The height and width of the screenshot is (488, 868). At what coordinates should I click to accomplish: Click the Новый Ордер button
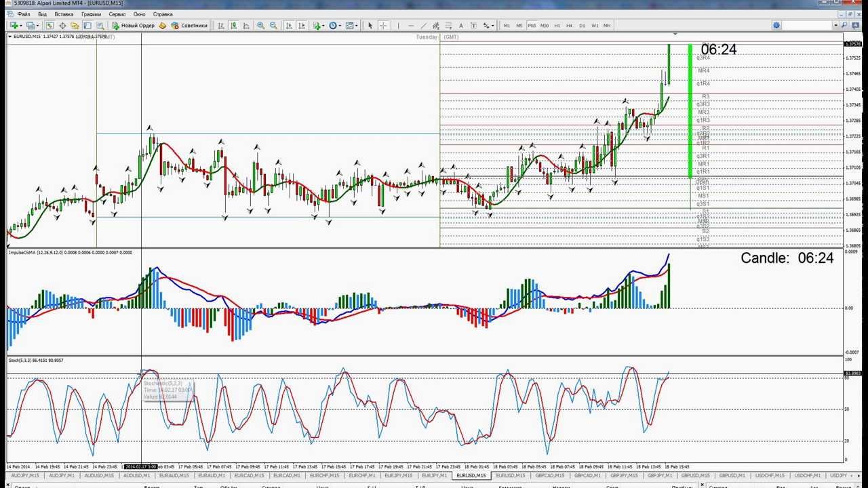[x=134, y=26]
